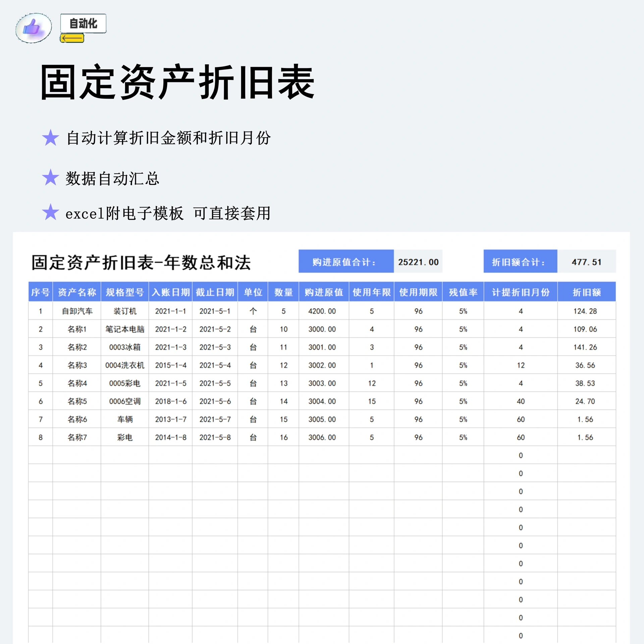This screenshot has width=644, height=644.
Task: Select the 固定资产折旧表 main title
Action: coord(177,82)
